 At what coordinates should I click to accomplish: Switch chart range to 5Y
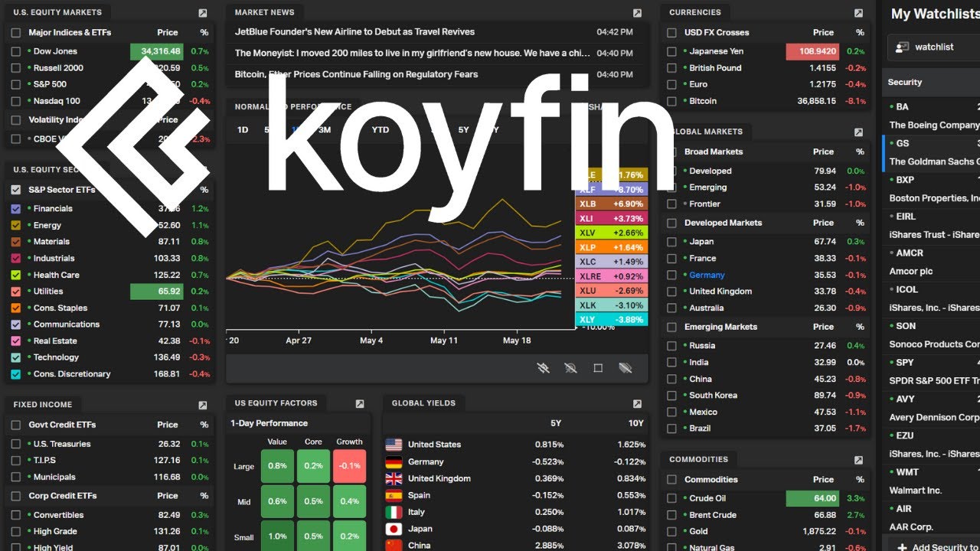pyautogui.click(x=463, y=130)
